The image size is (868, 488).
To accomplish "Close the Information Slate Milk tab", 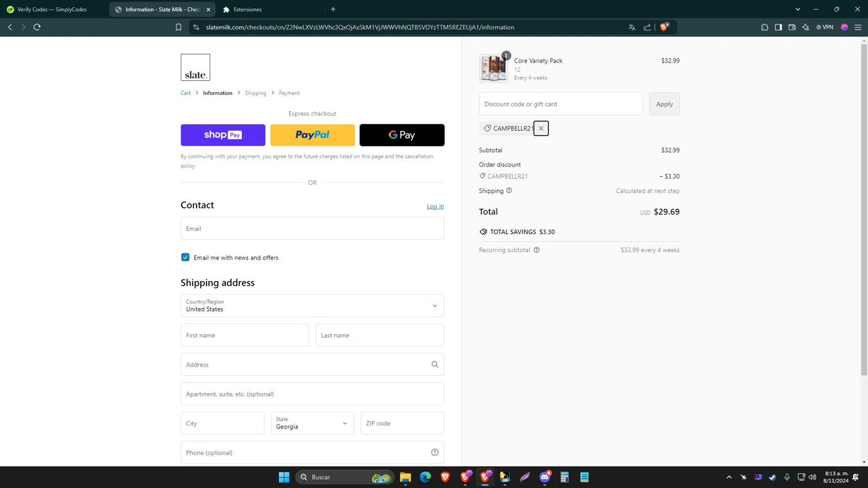I will click(x=208, y=9).
